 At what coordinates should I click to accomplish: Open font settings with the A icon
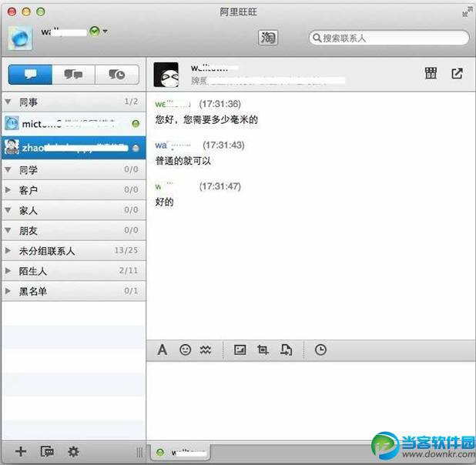[163, 350]
